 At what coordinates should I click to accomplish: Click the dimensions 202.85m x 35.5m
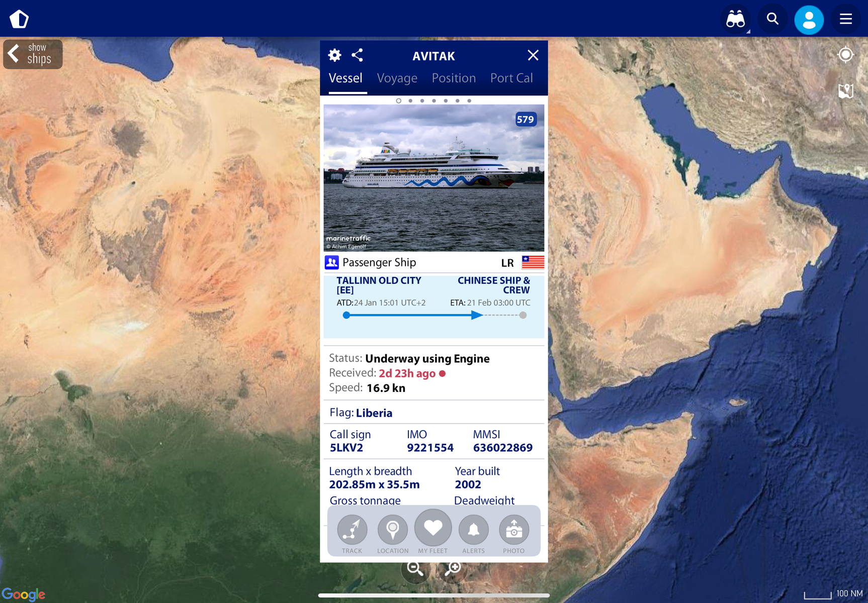pos(375,484)
